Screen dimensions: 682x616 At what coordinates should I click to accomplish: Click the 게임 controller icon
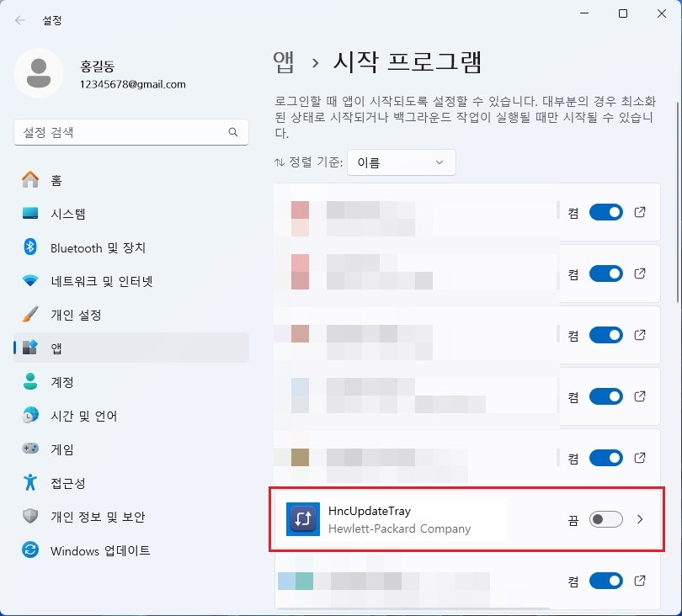click(x=30, y=449)
